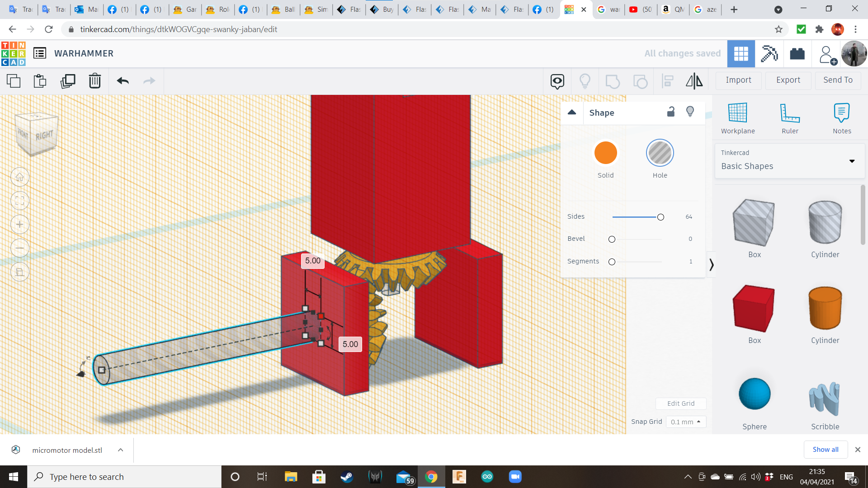This screenshot has height=488, width=868.
Task: Open the Notes tool
Action: [x=842, y=118]
